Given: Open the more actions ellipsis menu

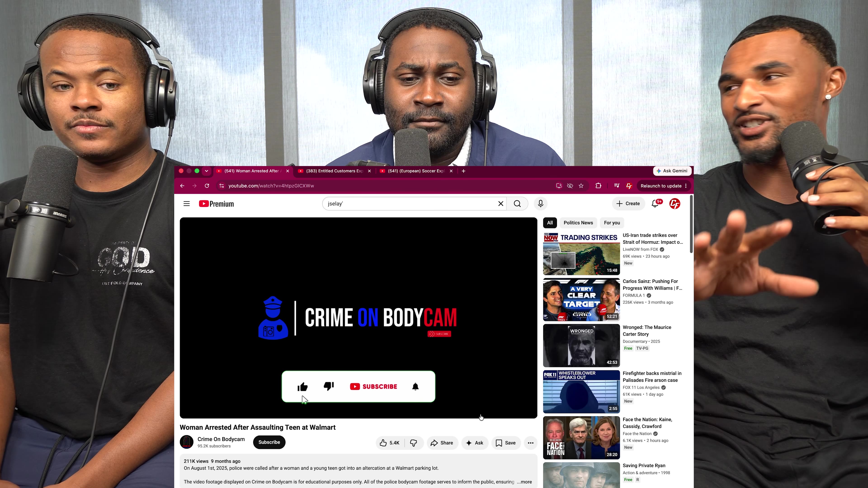Looking at the screenshot, I should (x=531, y=443).
